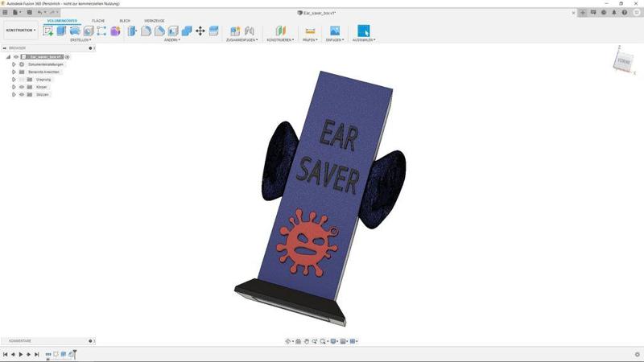Collapse the root component triangle

point(8,56)
